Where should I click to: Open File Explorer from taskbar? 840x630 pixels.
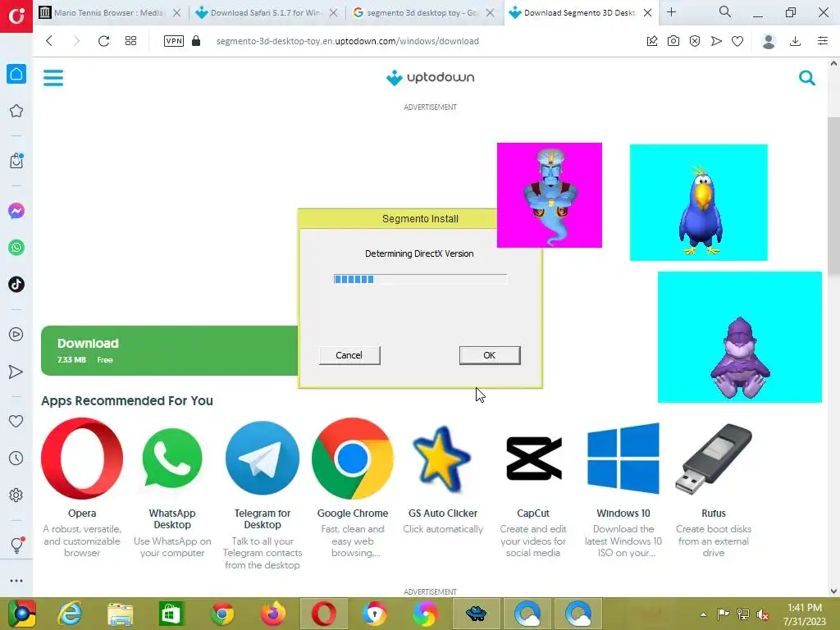120,614
